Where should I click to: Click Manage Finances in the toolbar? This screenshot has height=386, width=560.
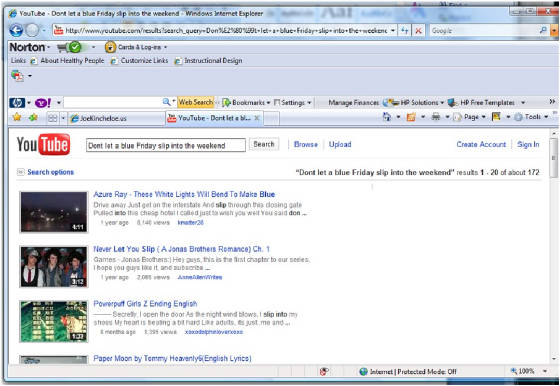click(x=354, y=102)
